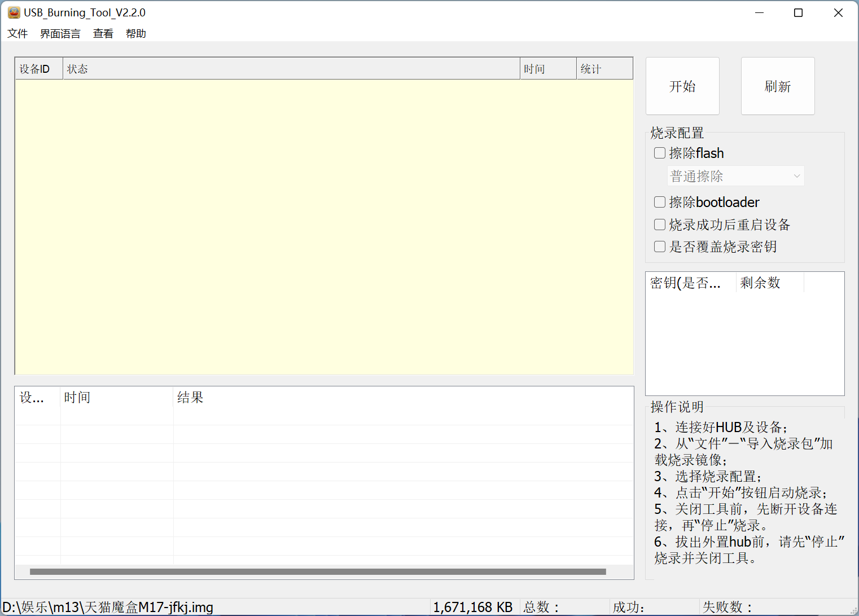
Task: Click the 统计 column header
Action: pyautogui.click(x=604, y=69)
